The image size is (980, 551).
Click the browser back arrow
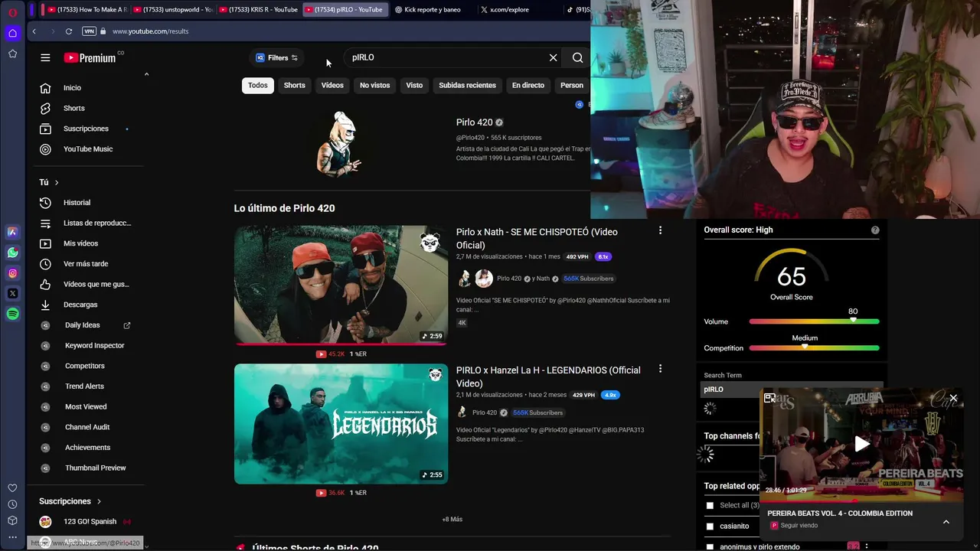point(34,31)
